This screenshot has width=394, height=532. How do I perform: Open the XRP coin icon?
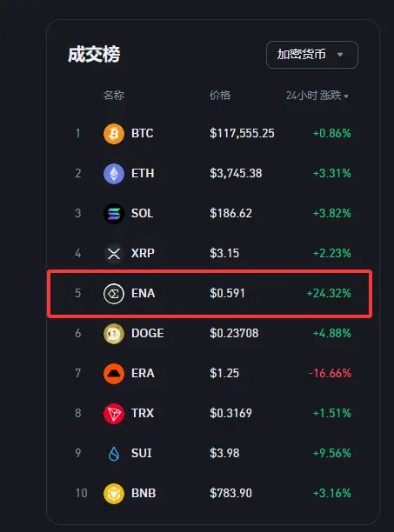[114, 253]
